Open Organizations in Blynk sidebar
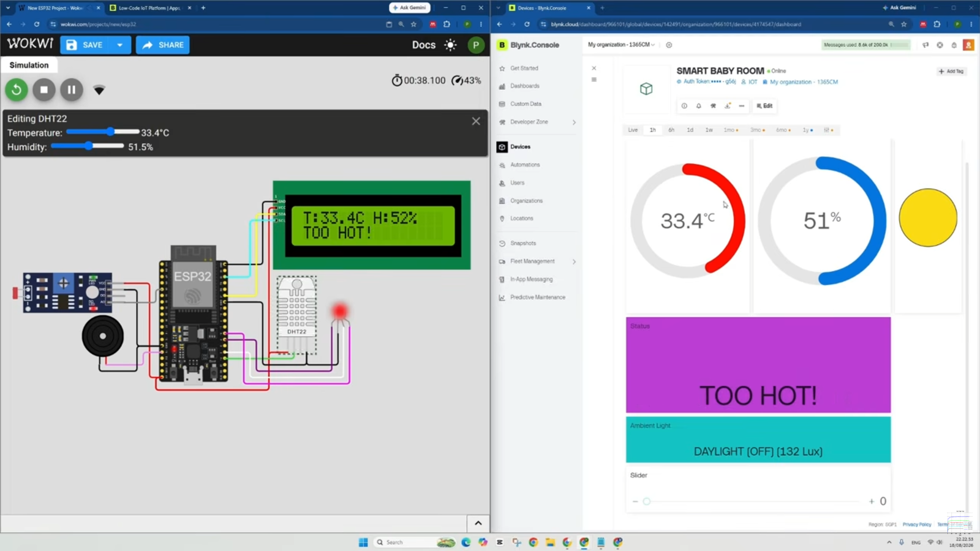Viewport: 980px width, 551px height. point(526,201)
